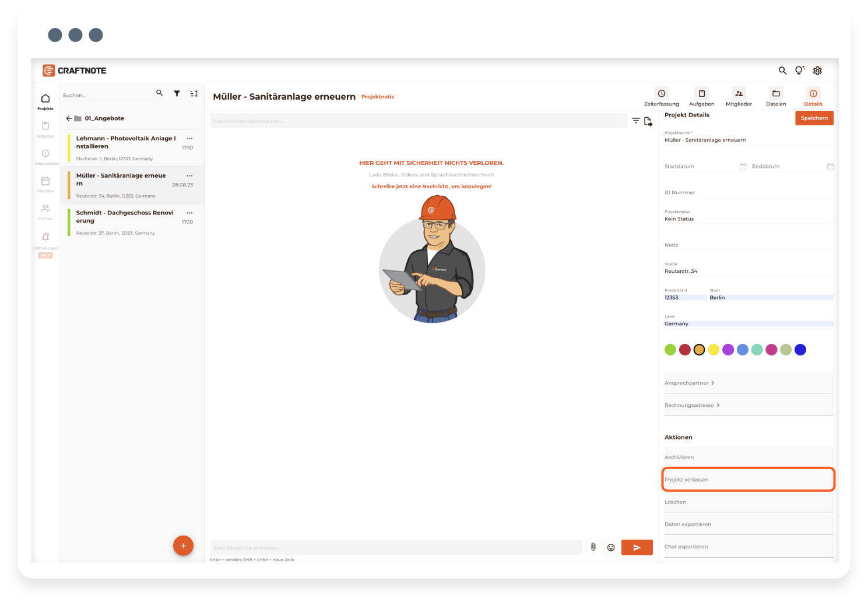Viewport: 868px width, 605px height.
Task: Select the dark blue color swatch
Action: coord(800,350)
